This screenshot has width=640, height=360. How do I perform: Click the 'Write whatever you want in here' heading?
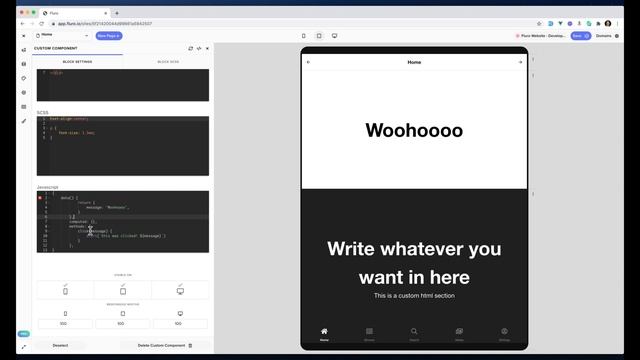(414, 263)
